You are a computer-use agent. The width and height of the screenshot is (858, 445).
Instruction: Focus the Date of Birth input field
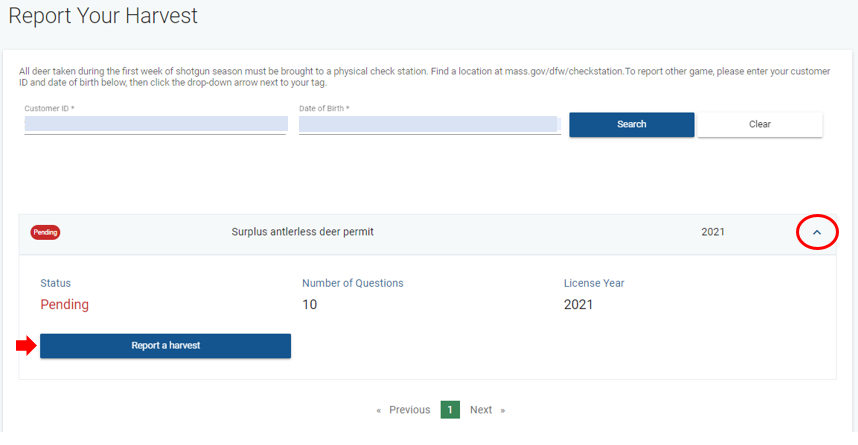[x=429, y=124]
